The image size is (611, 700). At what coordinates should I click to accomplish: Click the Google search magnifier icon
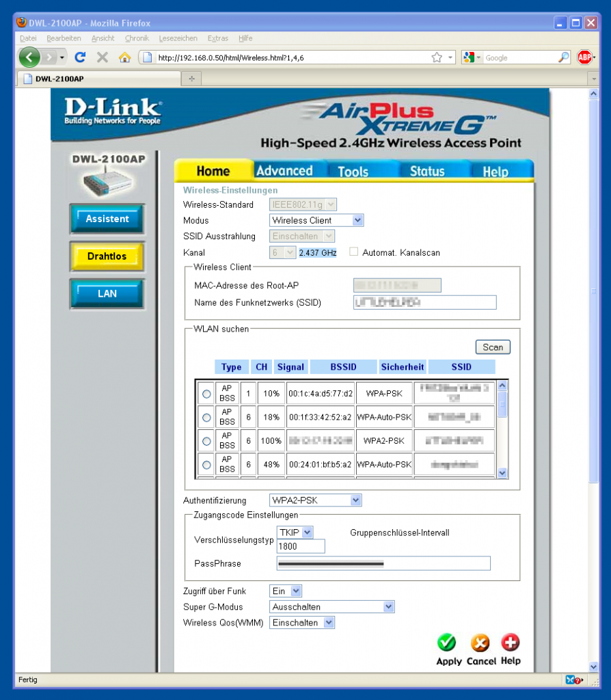coord(566,57)
